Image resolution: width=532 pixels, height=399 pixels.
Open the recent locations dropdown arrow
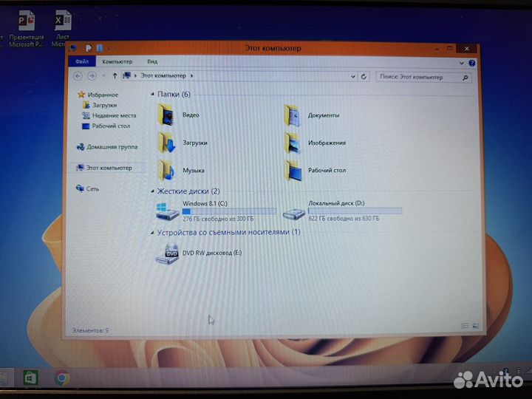104,76
